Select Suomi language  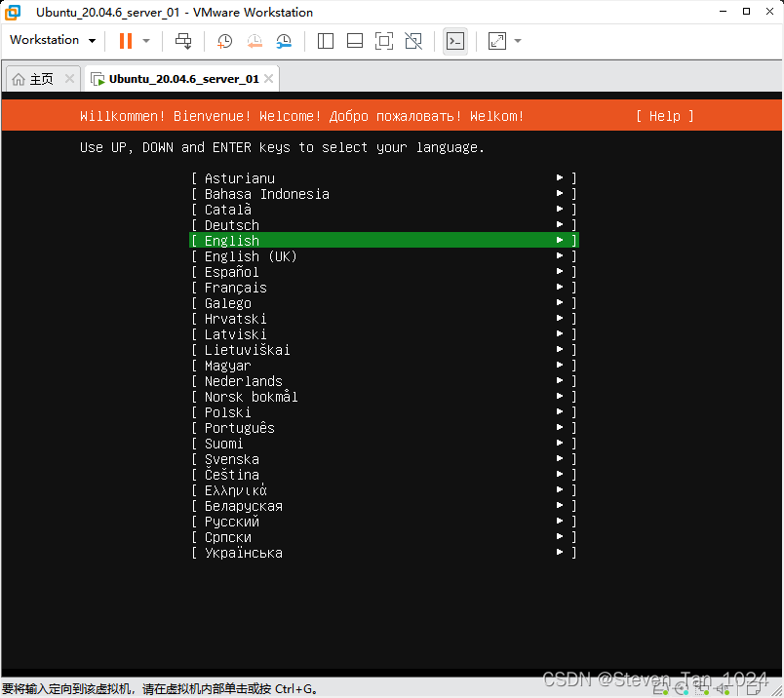[384, 443]
